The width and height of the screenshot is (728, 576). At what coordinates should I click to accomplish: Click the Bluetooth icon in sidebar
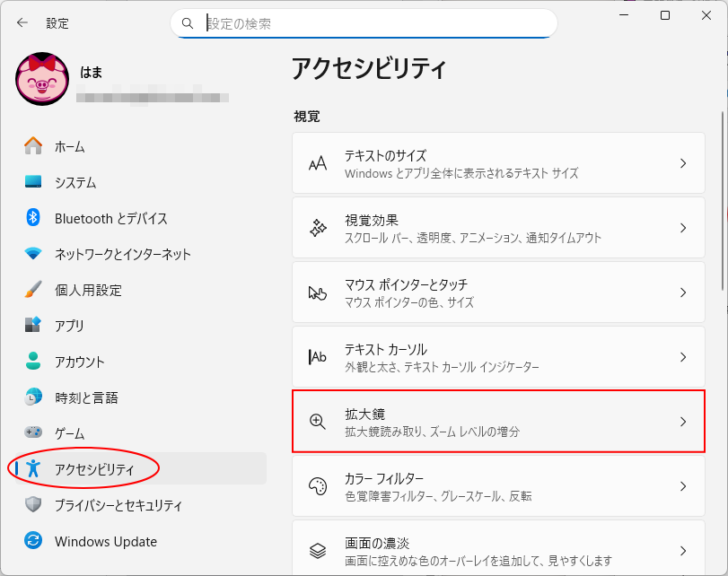[x=33, y=217]
